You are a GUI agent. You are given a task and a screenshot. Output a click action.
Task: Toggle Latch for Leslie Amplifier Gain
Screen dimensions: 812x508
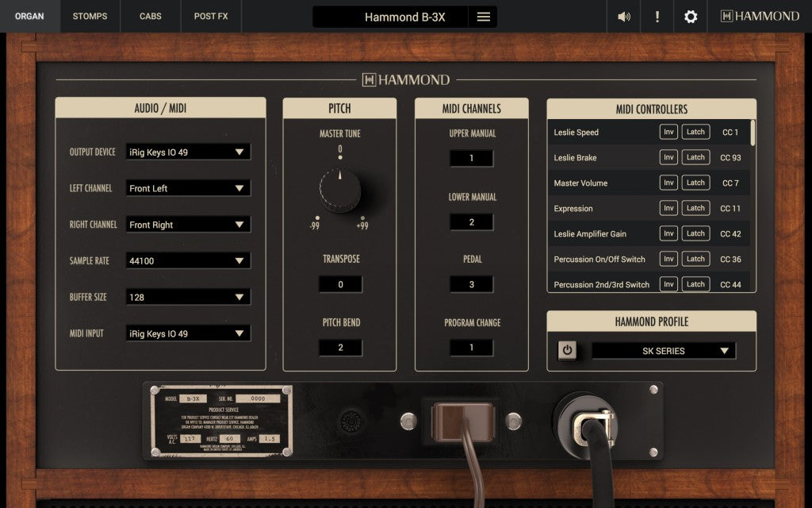pos(695,233)
